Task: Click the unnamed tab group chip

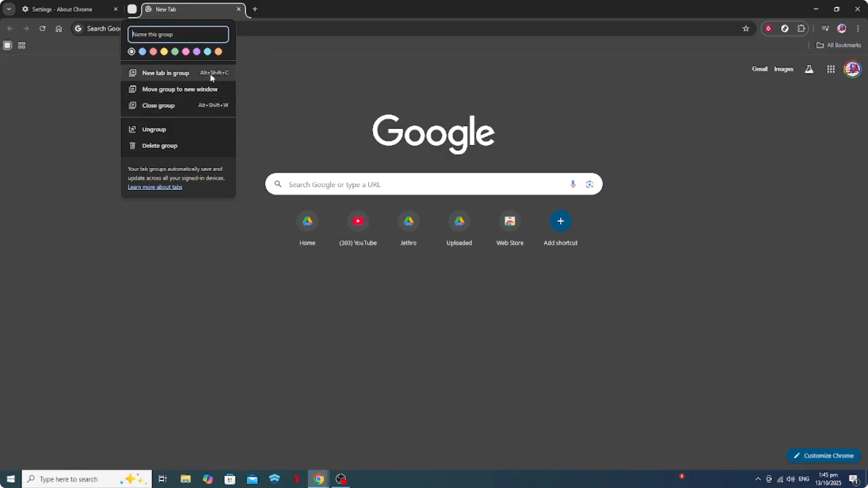Action: click(x=132, y=9)
